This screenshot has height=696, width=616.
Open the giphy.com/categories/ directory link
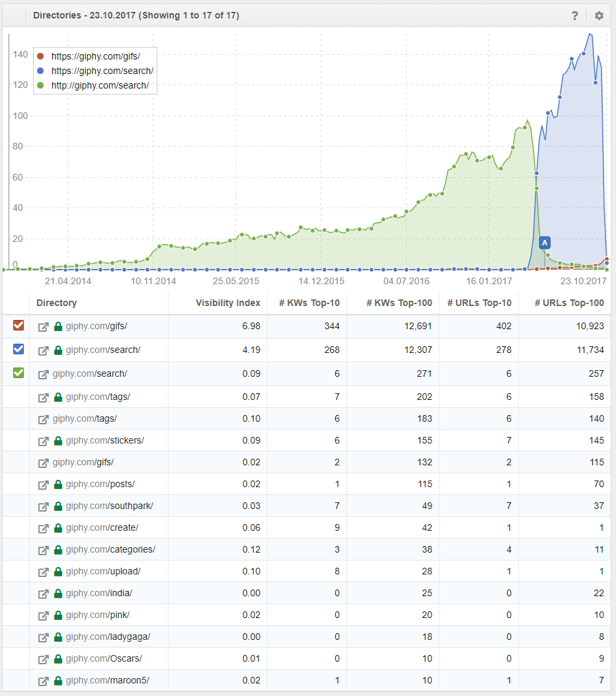110,549
